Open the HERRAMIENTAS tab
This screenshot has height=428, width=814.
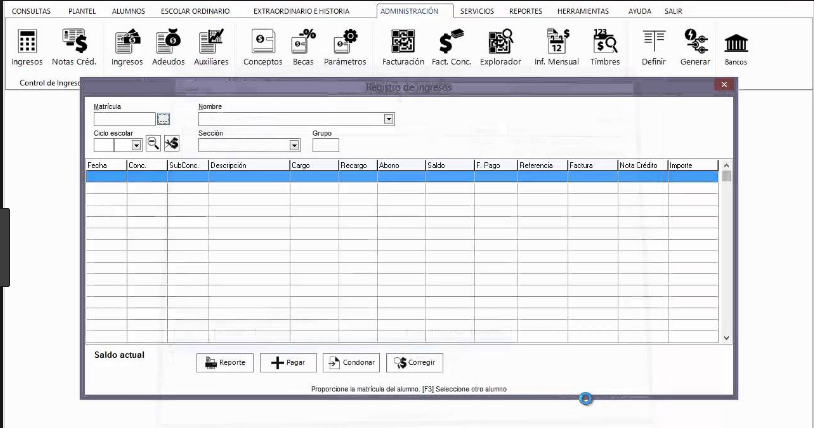point(583,11)
